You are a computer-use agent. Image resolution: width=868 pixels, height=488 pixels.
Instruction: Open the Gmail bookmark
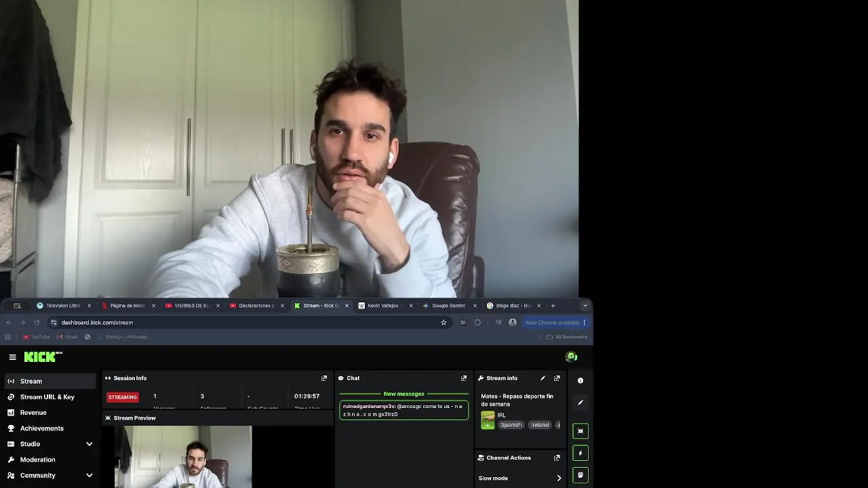(67, 337)
